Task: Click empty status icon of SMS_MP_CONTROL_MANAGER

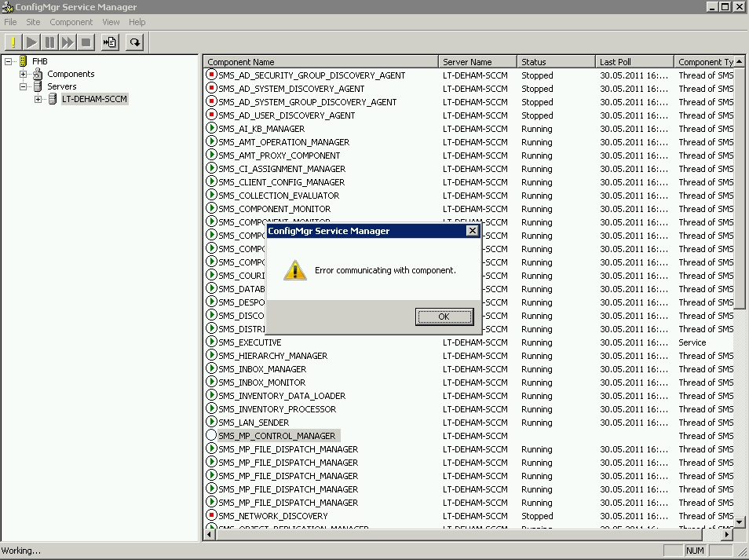Action: click(x=211, y=436)
